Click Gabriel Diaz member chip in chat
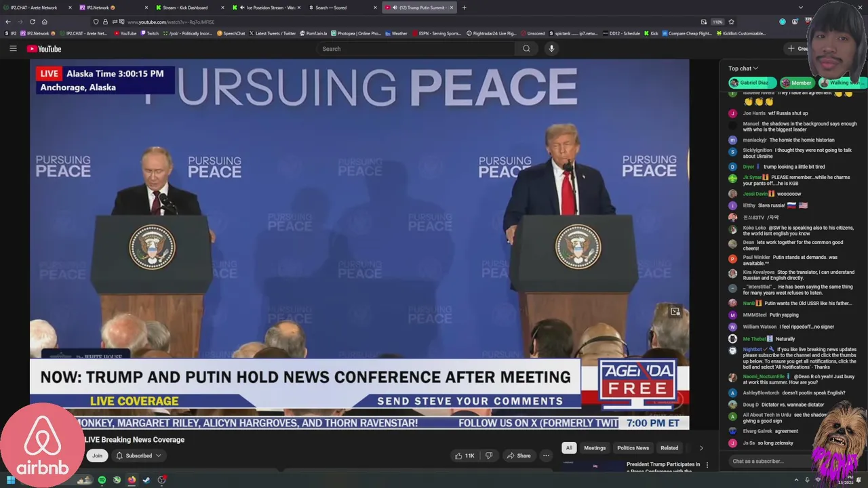Viewport: 868px width, 488px height. [752, 83]
